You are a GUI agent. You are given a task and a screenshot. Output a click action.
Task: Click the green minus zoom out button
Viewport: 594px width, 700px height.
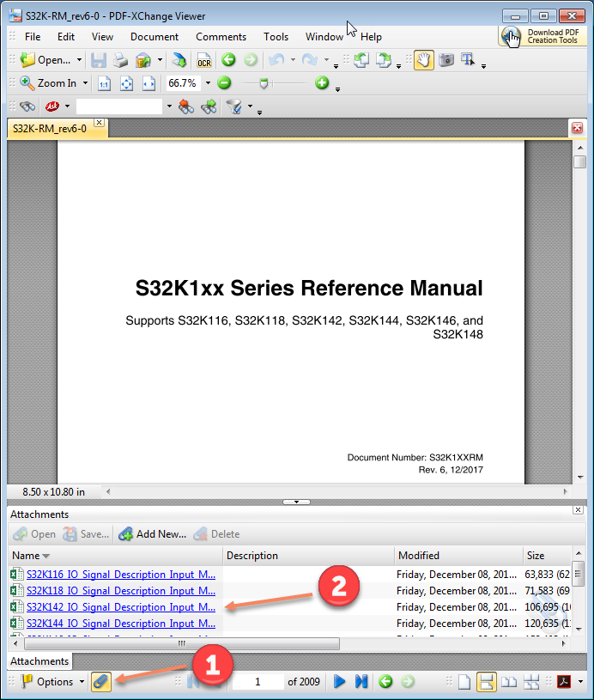click(224, 82)
